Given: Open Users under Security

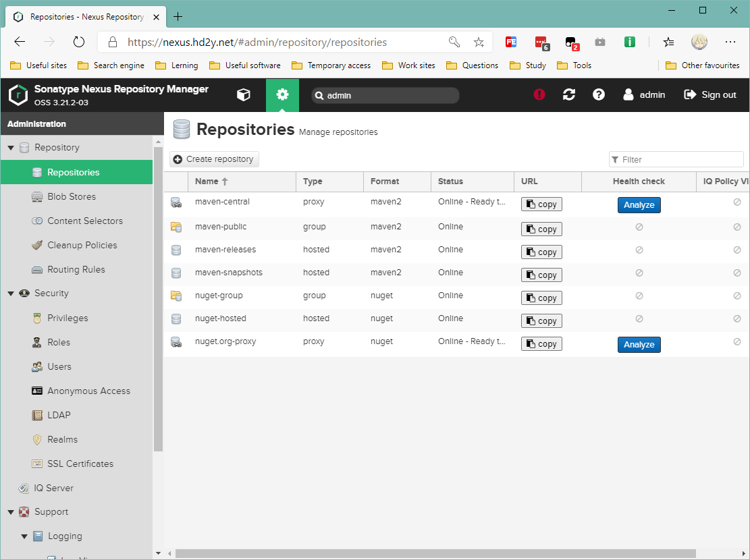Looking at the screenshot, I should click(x=76, y=367).
